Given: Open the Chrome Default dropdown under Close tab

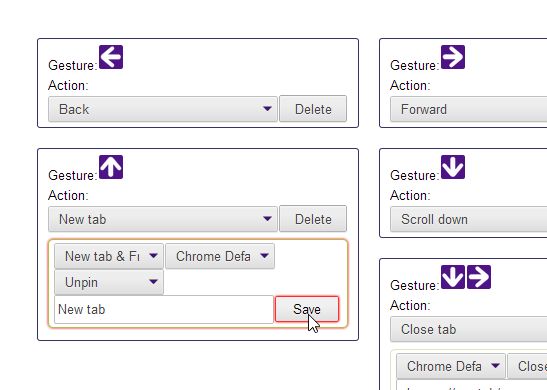Looking at the screenshot, I should point(451,366).
